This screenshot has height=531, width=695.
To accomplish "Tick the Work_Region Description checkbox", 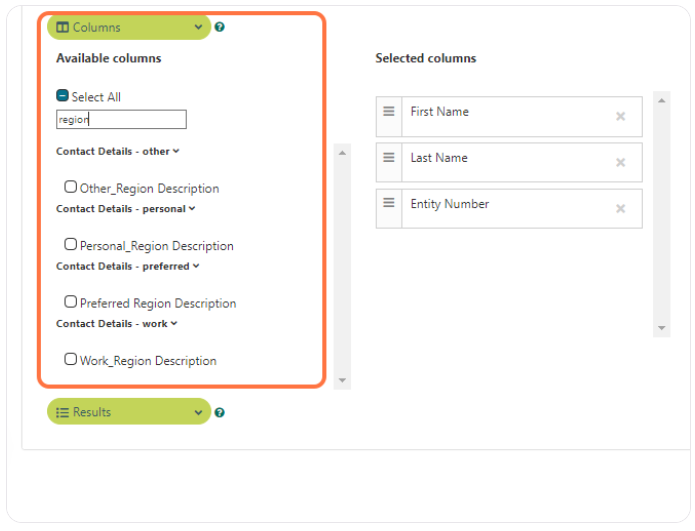I will click(x=70, y=359).
